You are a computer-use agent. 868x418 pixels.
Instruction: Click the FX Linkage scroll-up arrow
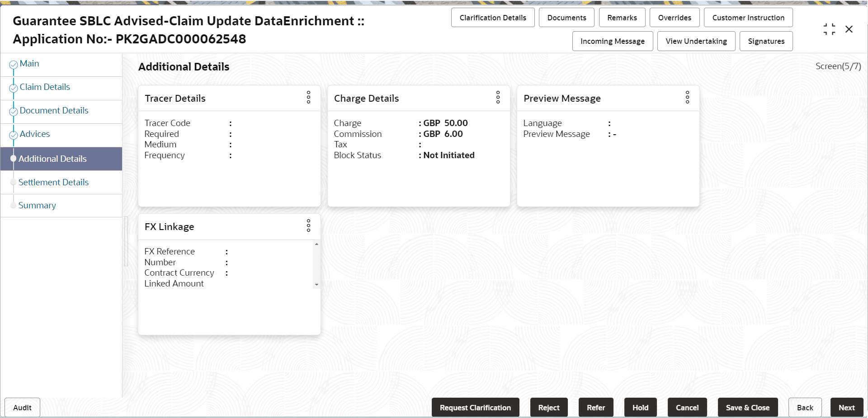[316, 244]
